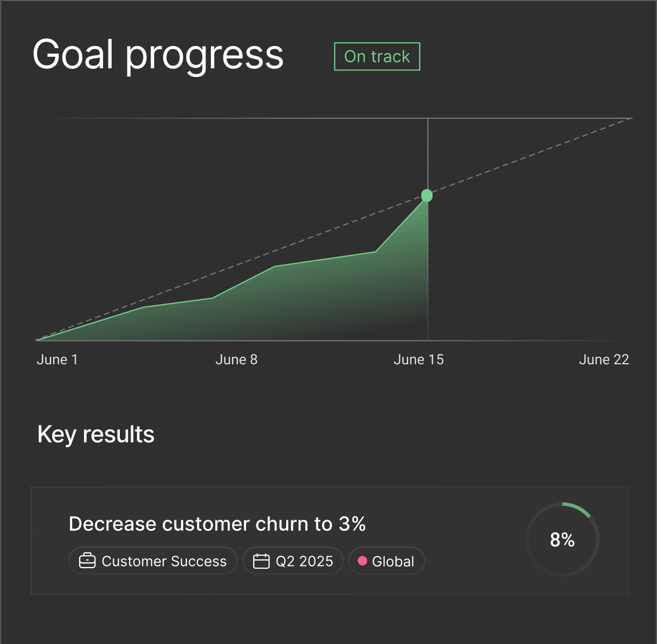Click the June 1 axis label
Image resolution: width=657 pixels, height=644 pixels.
(57, 359)
